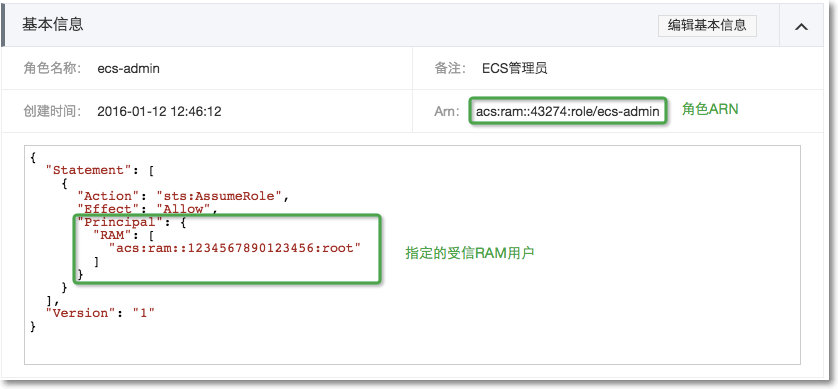Click the Arn label
This screenshot has height=389, width=838.
coord(447,112)
